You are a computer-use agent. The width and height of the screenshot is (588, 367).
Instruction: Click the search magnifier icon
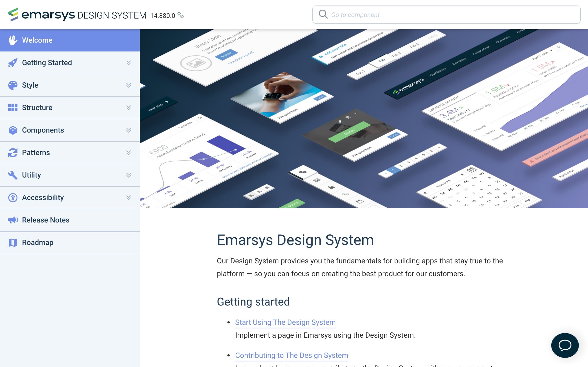[323, 14]
